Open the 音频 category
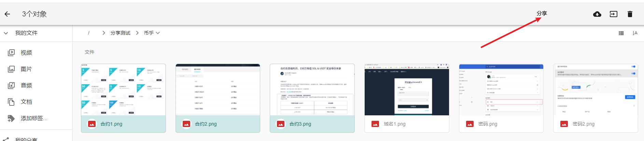Image resolution: width=644 pixels, height=141 pixels. click(x=26, y=86)
